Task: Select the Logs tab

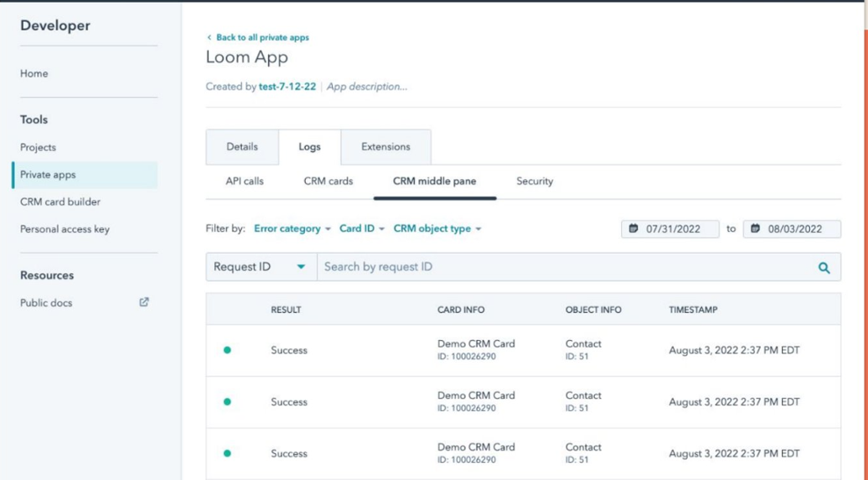Action: (309, 147)
